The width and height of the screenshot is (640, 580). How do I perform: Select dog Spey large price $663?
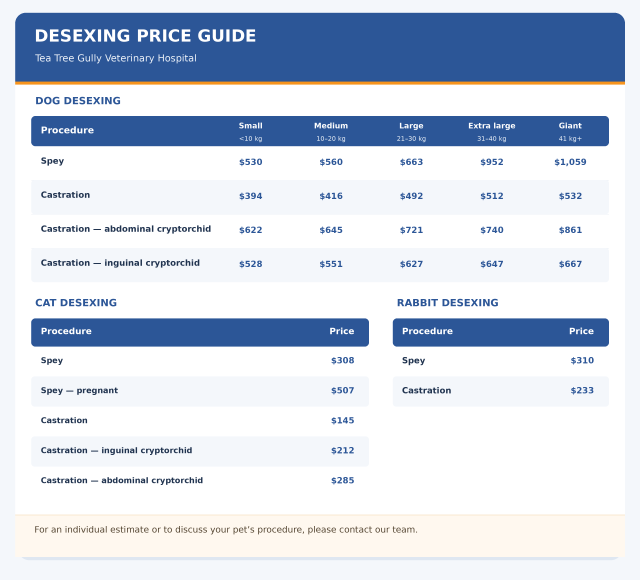[x=411, y=162]
